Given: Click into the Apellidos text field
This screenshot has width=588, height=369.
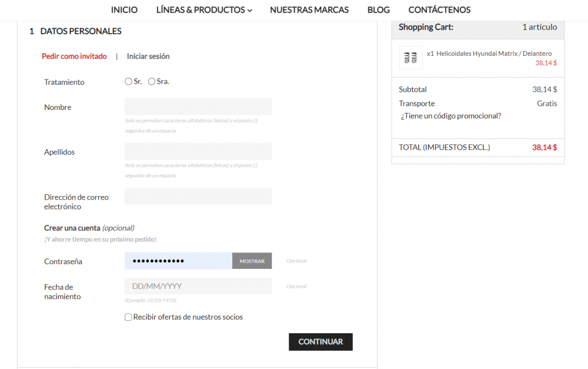Looking at the screenshot, I should pyautogui.click(x=198, y=151).
